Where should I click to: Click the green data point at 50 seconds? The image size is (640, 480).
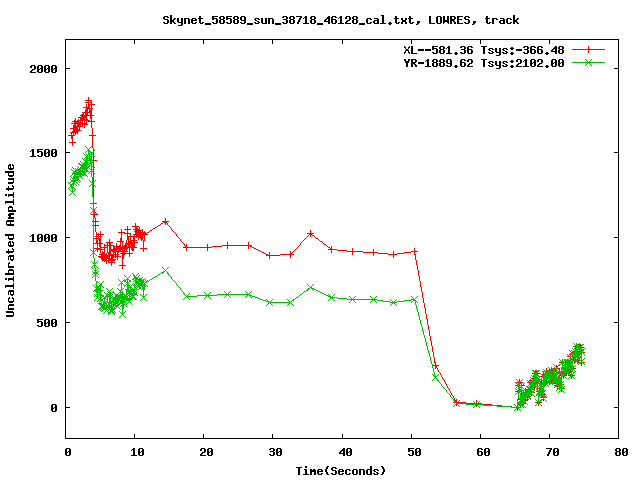point(414,300)
